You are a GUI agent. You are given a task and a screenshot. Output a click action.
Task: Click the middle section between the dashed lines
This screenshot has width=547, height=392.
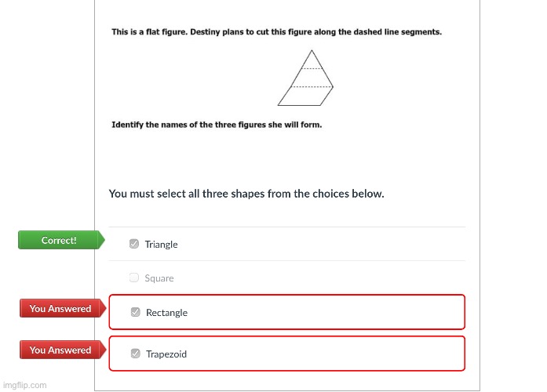312,78
